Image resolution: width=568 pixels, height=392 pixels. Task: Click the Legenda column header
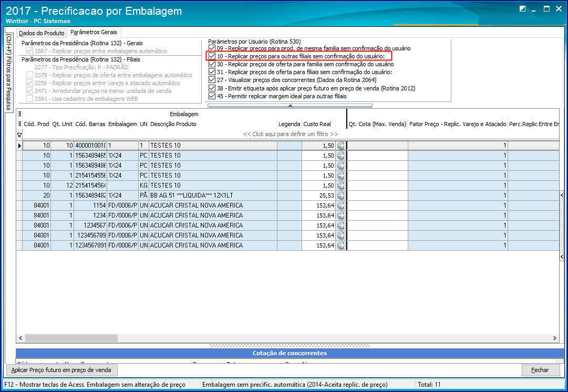pyautogui.click(x=290, y=124)
